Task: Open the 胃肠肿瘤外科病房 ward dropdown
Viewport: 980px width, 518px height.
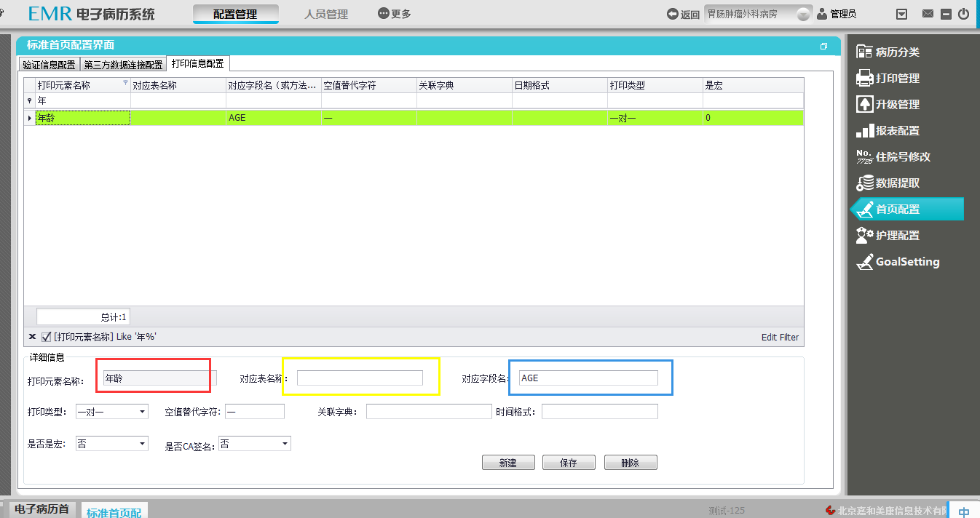Action: pyautogui.click(x=804, y=15)
